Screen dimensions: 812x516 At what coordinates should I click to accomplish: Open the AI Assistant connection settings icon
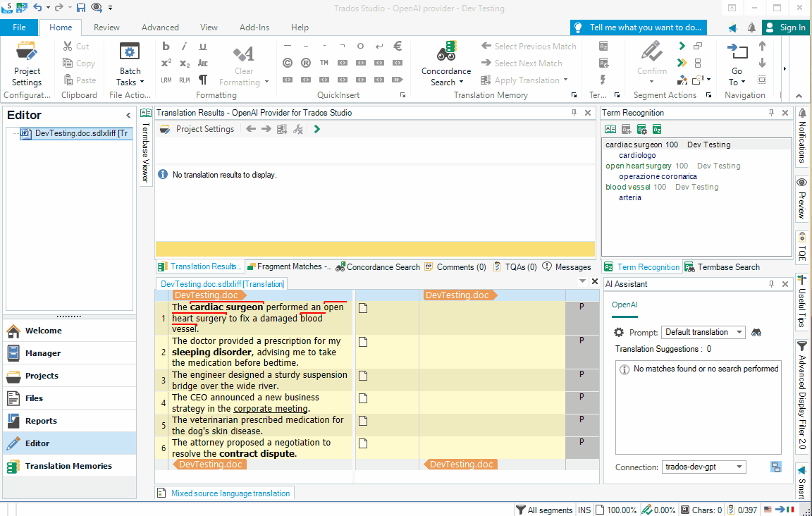coord(775,467)
